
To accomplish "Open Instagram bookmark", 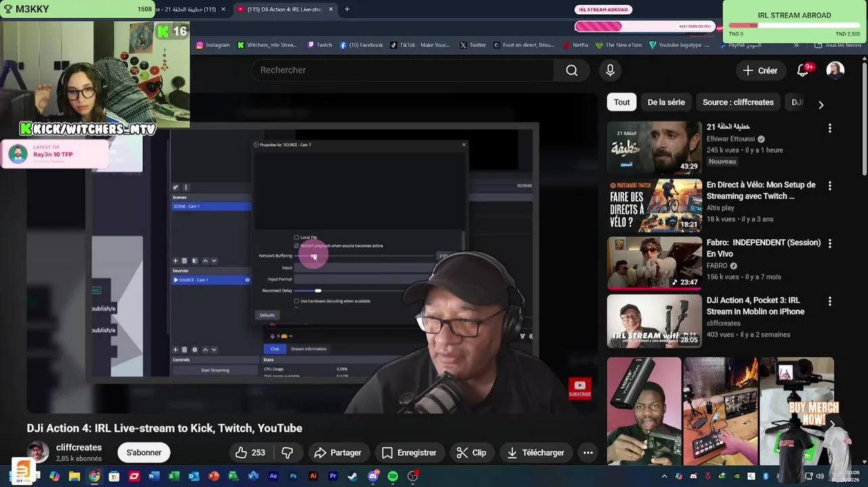I will click(x=213, y=45).
